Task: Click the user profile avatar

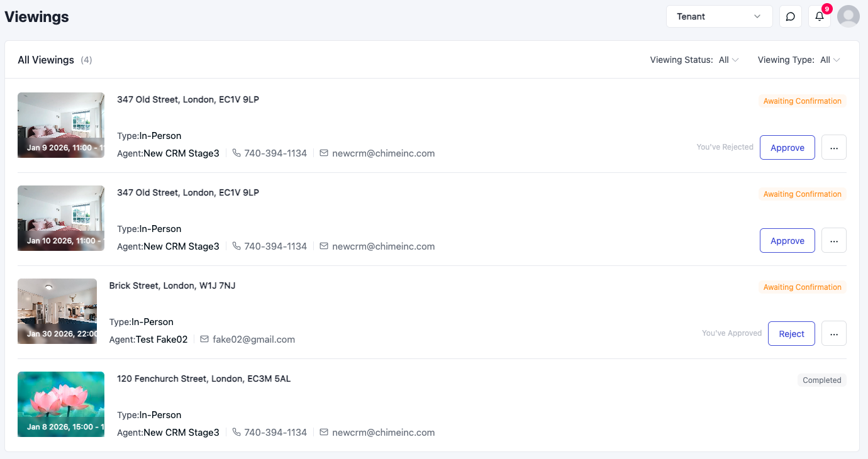Action: point(849,16)
